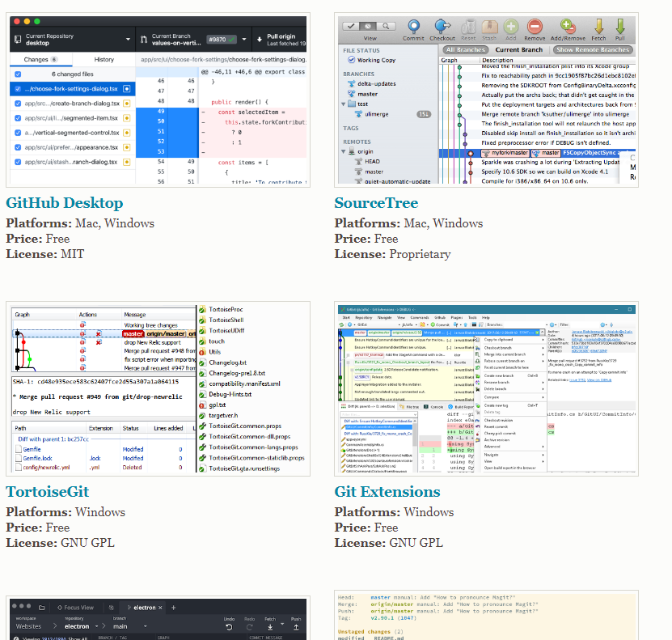Screen dimensions: 672x640
Task: Click the Magit text-interface screenshot thumbnail
Action: 487,615
